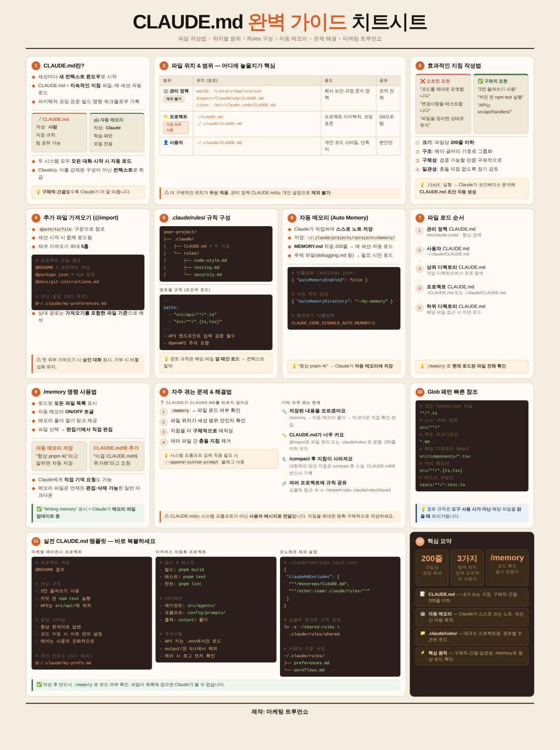Click the 제작: 마케팅 트루먼쇼 footer credit
This screenshot has height=750, width=560.
[280, 712]
